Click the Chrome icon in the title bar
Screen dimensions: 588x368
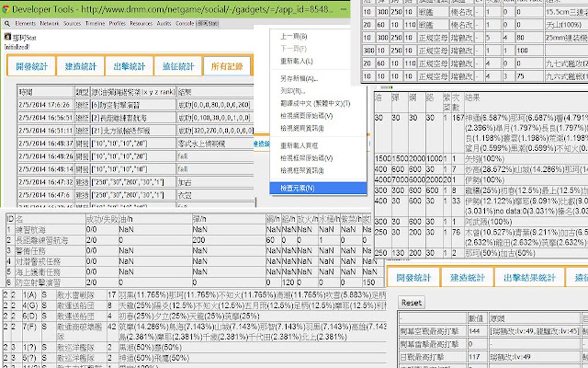tap(6, 9)
